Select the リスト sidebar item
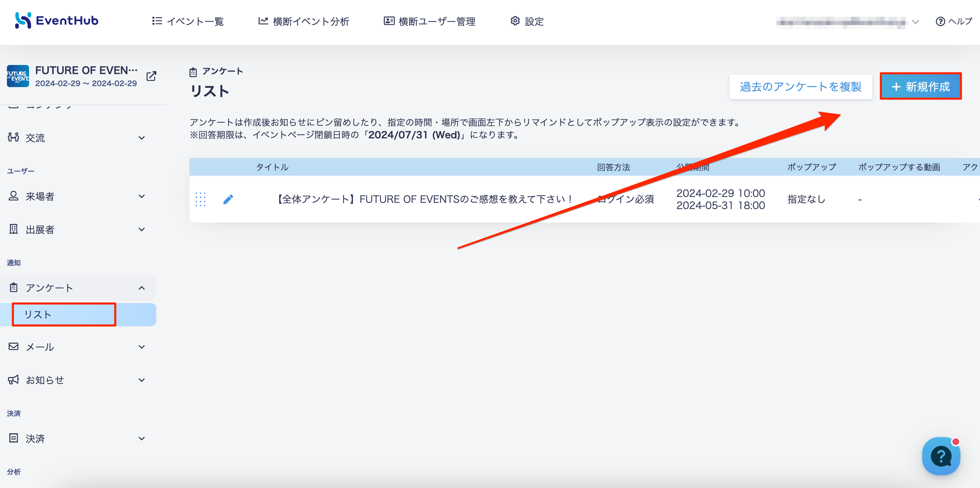 pyautogui.click(x=78, y=315)
